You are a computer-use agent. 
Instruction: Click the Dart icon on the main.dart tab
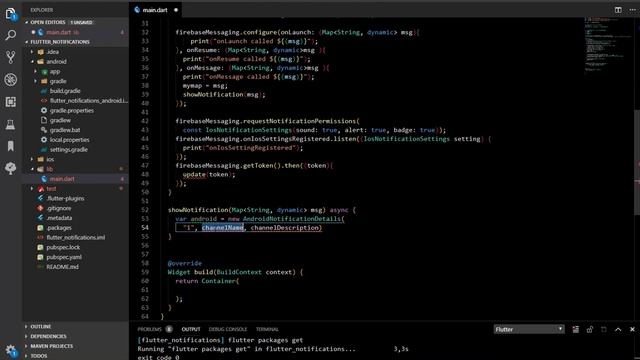(137, 10)
